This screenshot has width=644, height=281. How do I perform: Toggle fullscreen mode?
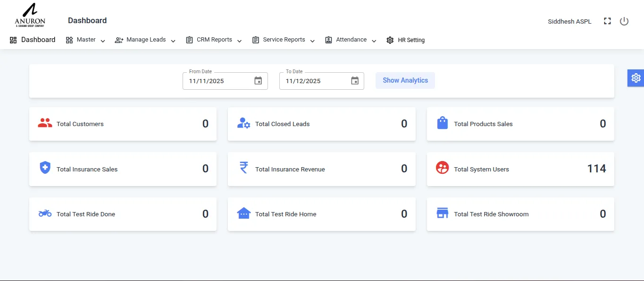pyautogui.click(x=607, y=21)
